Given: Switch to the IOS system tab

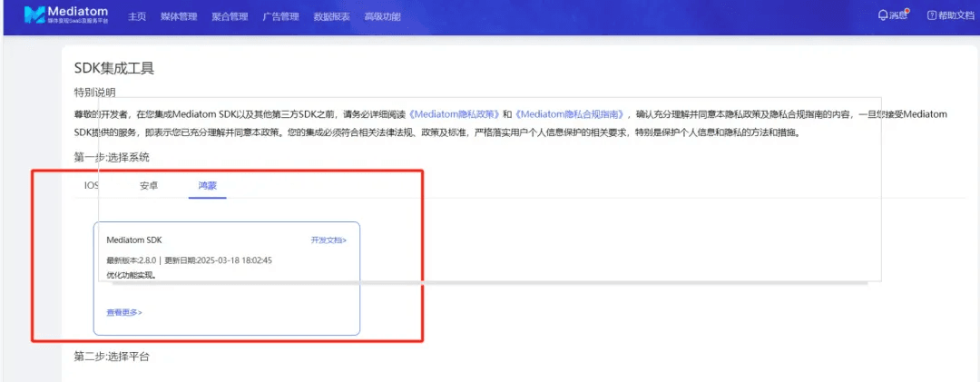Looking at the screenshot, I should 91,185.
